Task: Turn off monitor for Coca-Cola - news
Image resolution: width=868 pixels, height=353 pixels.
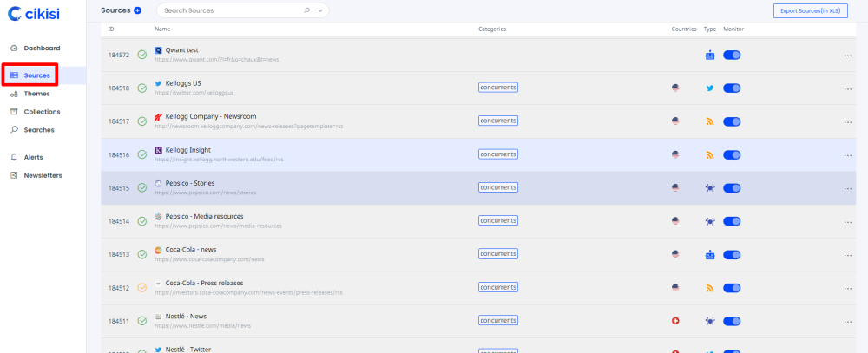Action: pyautogui.click(x=731, y=255)
